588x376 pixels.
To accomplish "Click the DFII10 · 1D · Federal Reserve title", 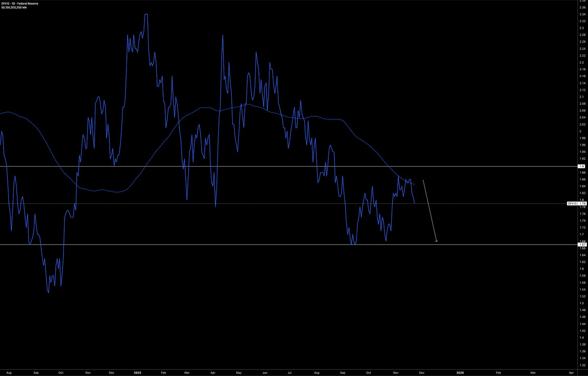I will click(19, 3).
